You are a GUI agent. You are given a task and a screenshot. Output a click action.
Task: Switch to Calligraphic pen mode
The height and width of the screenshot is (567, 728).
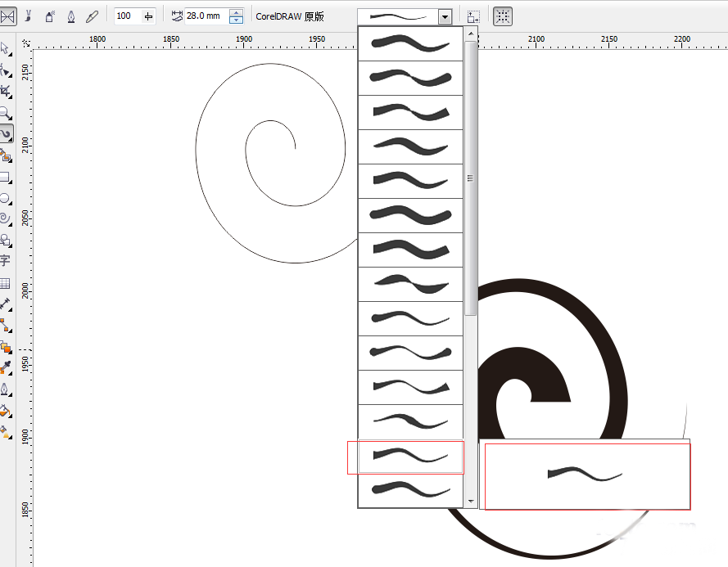pos(71,16)
